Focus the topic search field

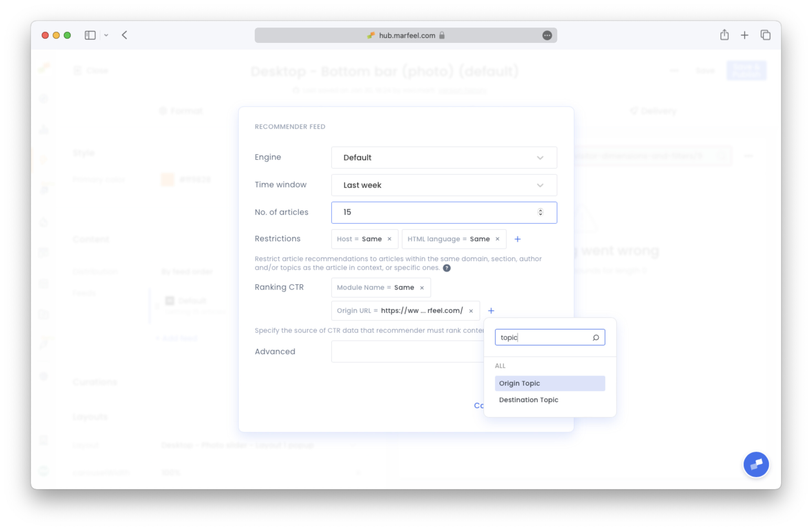pyautogui.click(x=542, y=338)
